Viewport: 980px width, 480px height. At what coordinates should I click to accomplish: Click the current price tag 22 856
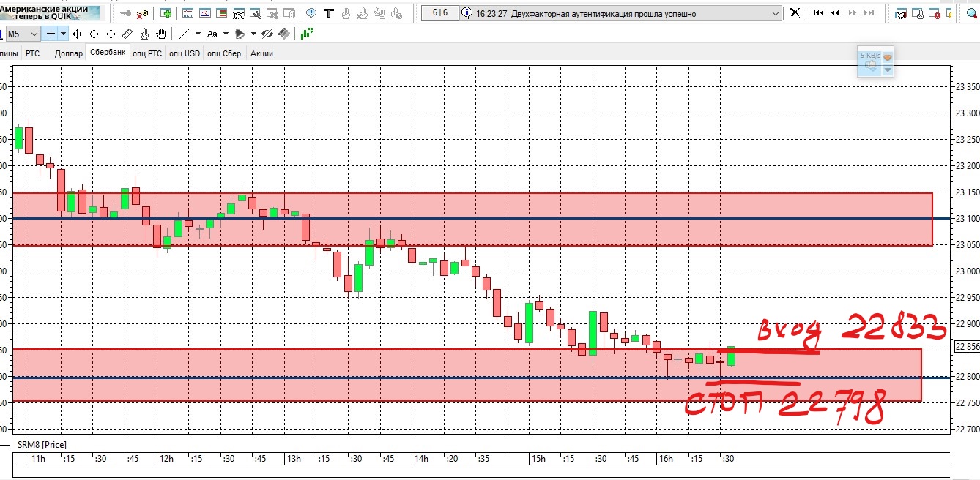(968, 346)
